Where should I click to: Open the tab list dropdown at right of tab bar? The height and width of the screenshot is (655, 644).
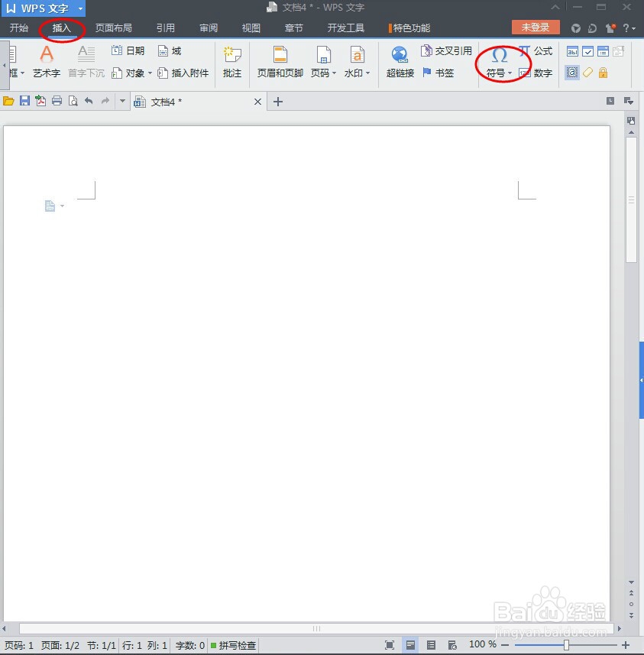(629, 101)
